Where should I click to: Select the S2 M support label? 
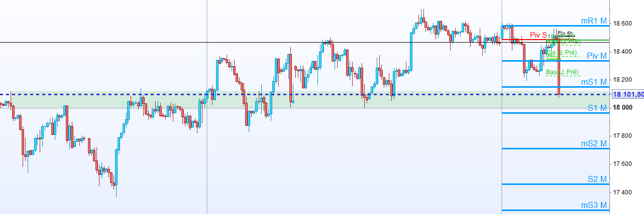click(597, 179)
